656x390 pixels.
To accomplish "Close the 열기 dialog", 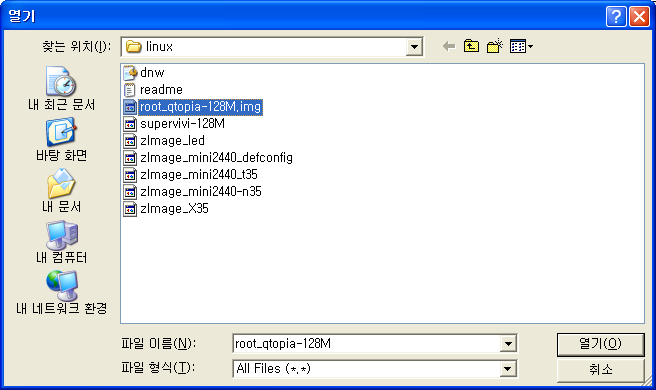I will point(640,17).
